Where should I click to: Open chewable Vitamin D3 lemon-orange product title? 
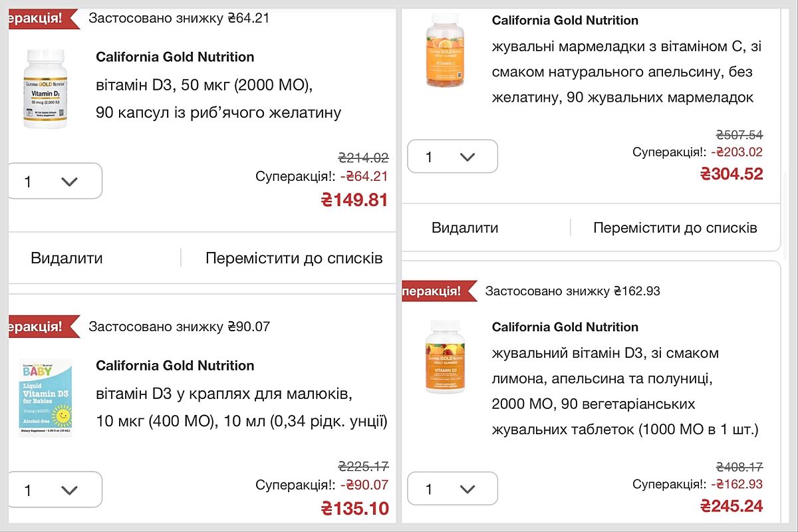click(624, 391)
